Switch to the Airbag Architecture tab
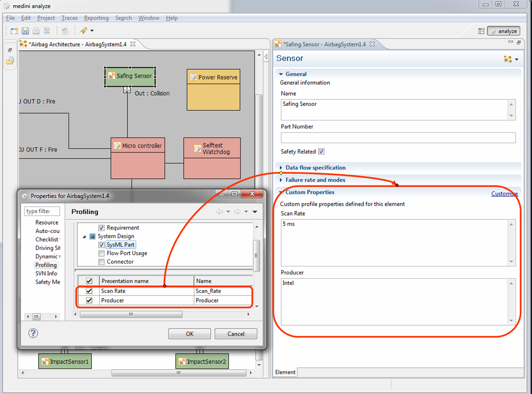 [x=78, y=44]
